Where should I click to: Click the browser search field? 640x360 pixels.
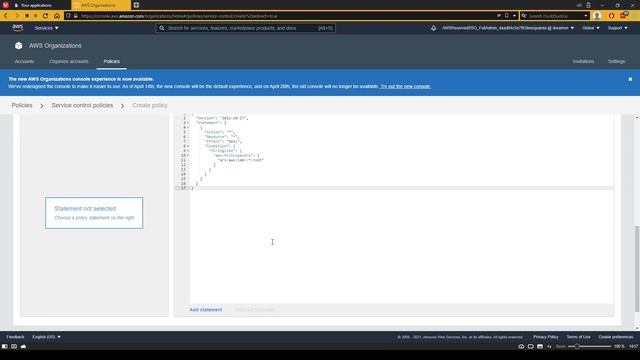point(555,16)
